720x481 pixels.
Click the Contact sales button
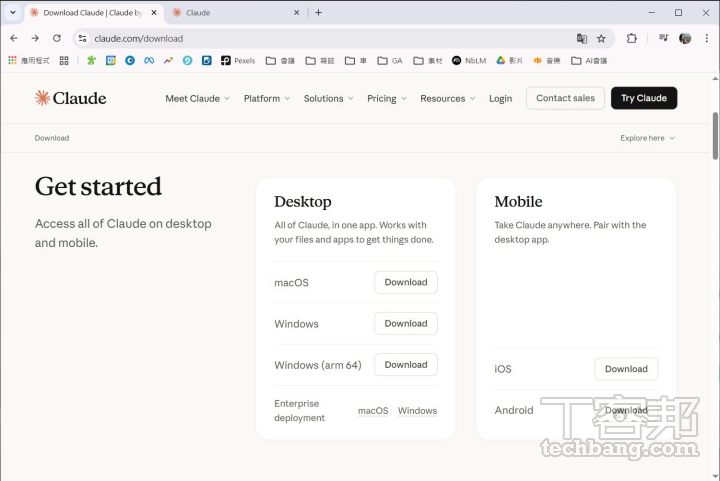(x=565, y=98)
